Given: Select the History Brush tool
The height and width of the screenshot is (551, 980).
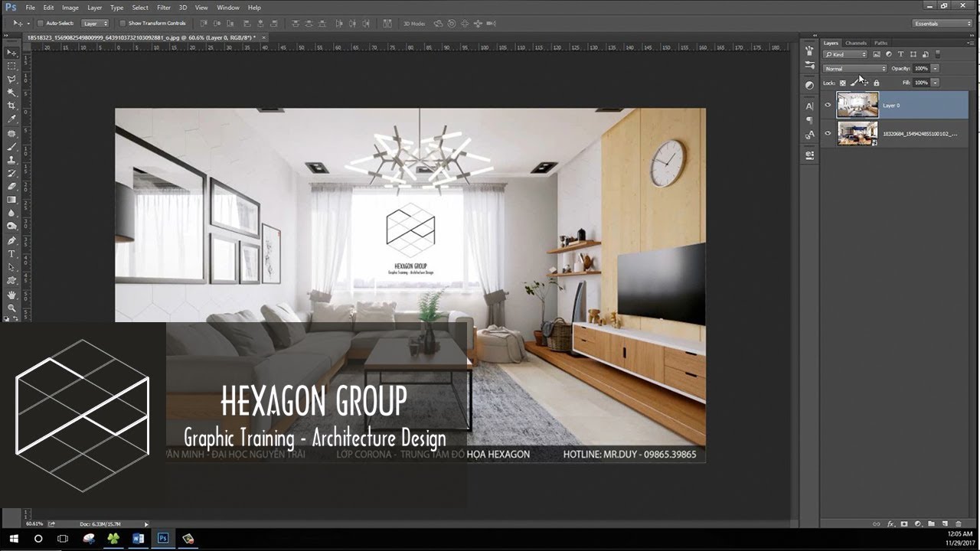Looking at the screenshot, I should [11, 173].
